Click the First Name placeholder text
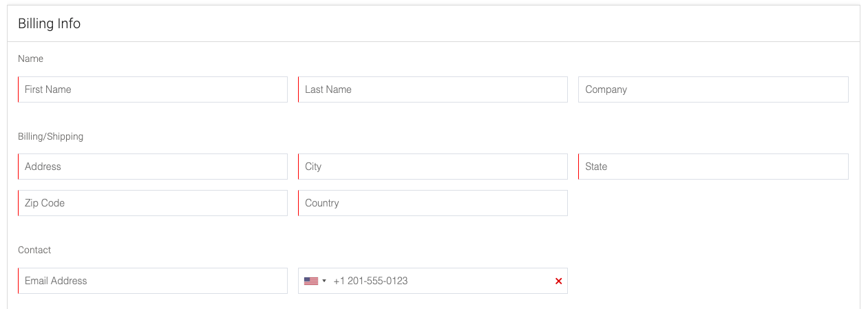This screenshot has width=868, height=309. [48, 89]
